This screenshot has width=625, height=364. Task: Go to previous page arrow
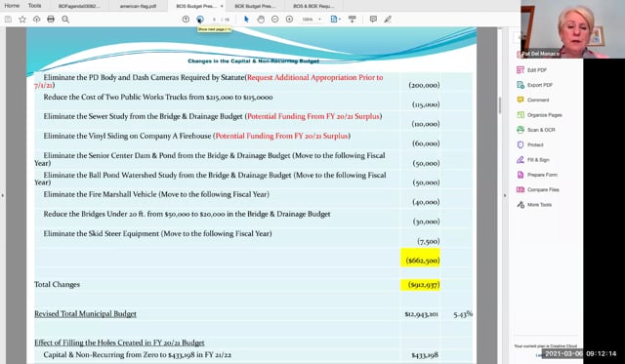pyautogui.click(x=186, y=20)
